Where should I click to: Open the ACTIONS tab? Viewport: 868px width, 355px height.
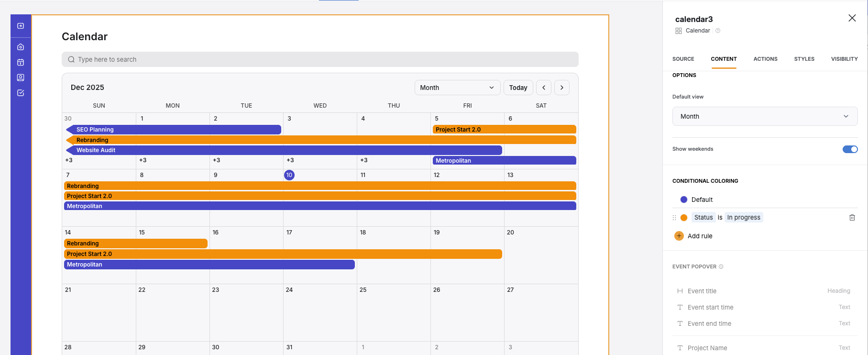765,59
